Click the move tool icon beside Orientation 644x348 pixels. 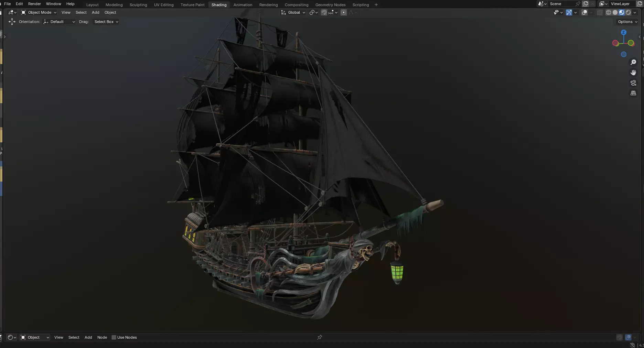point(12,22)
